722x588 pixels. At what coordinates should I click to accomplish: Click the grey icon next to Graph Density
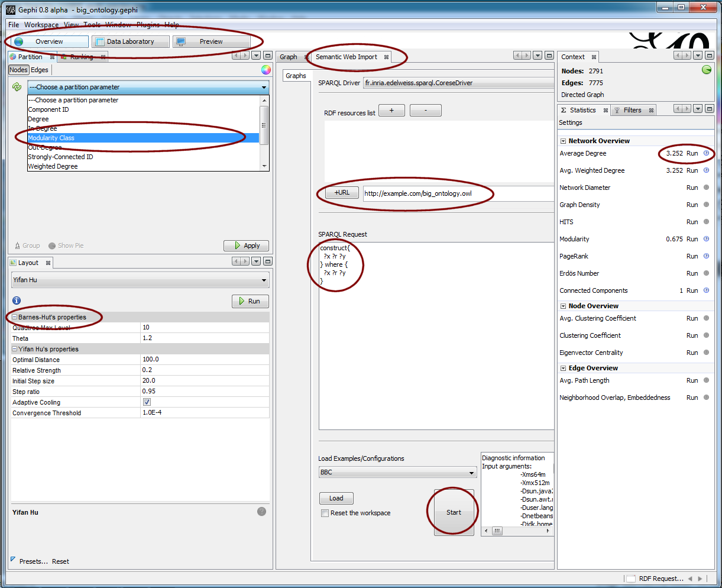pyautogui.click(x=706, y=205)
